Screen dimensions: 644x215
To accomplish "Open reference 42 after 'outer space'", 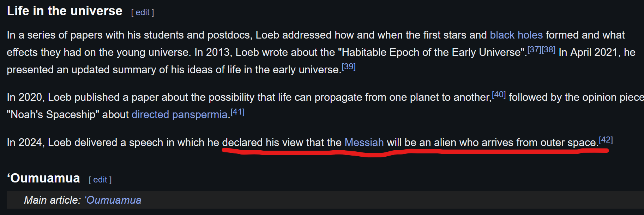I will point(606,140).
